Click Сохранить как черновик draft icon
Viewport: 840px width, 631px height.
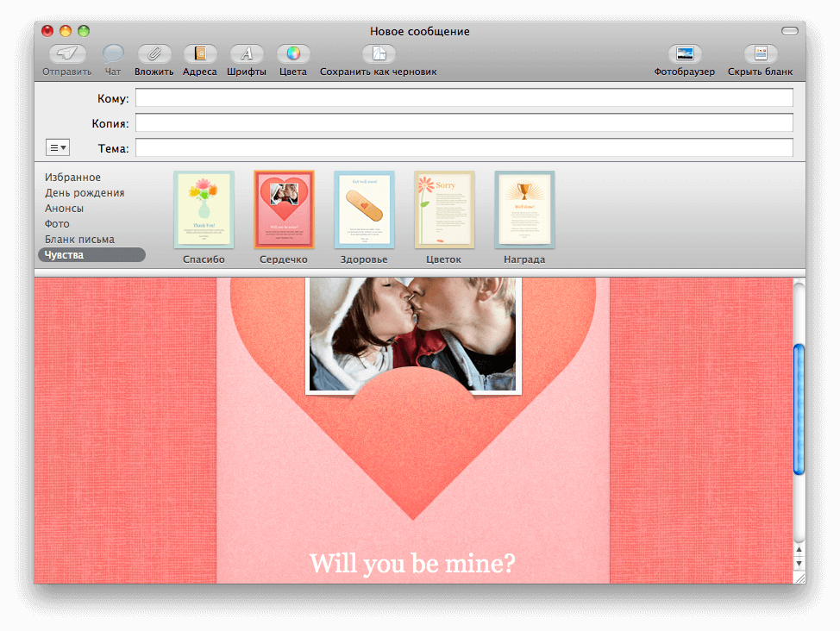[x=379, y=54]
